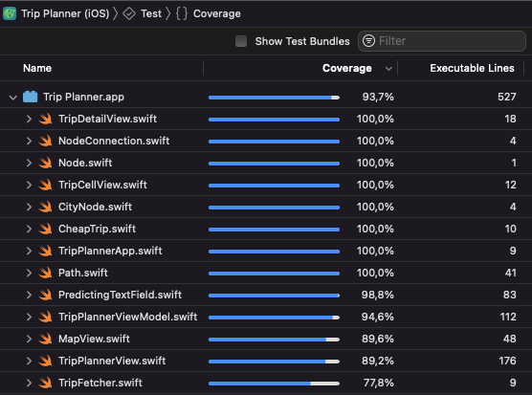Click the Swift icon for PredictingTextField.swift
This screenshot has height=395, width=532.
click(x=45, y=295)
